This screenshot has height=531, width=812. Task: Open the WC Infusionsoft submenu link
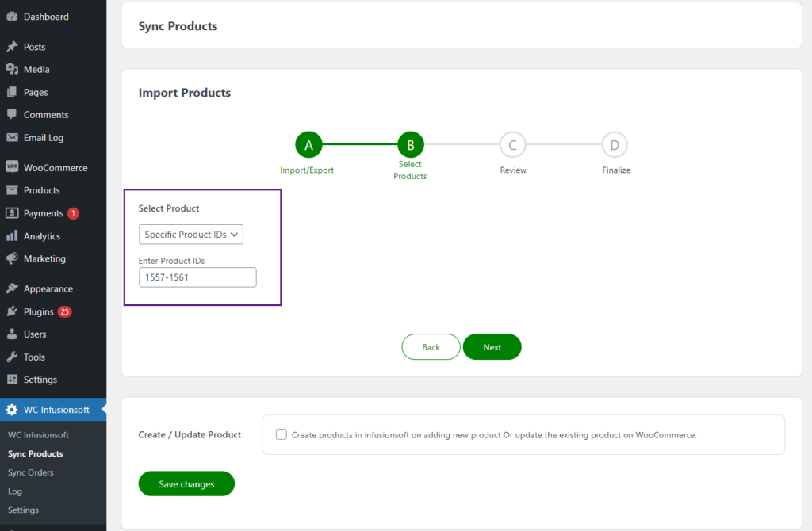tap(38, 435)
